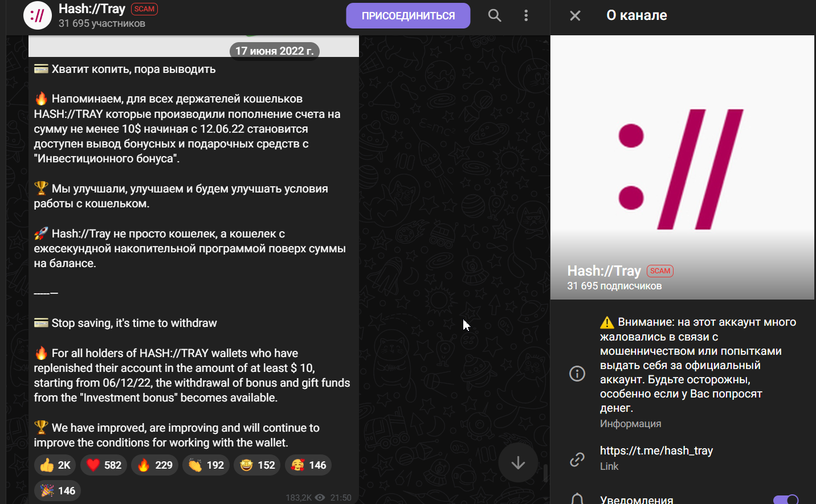The image size is (816, 504).
Task: Open the three-dot more options menu
Action: tap(526, 15)
